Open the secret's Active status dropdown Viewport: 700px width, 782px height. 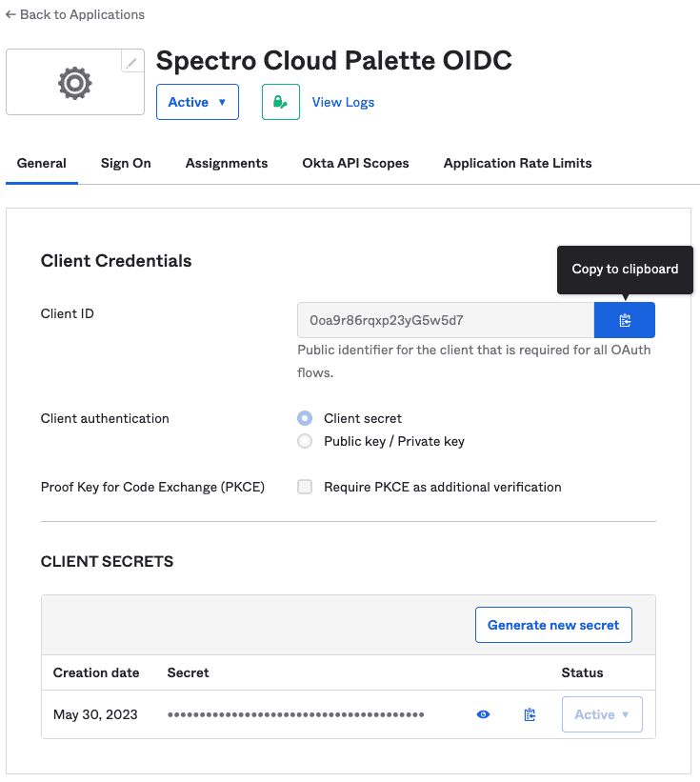point(602,714)
